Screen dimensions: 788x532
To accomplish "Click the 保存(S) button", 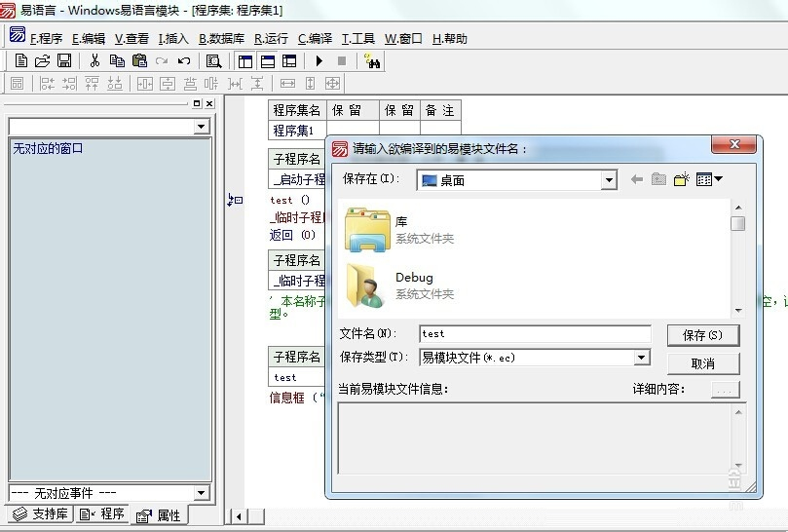I will pos(703,335).
